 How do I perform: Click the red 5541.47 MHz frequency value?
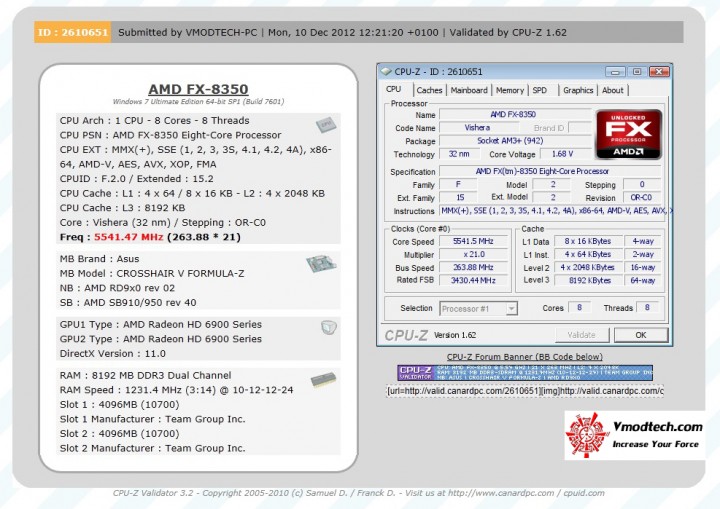pos(129,237)
